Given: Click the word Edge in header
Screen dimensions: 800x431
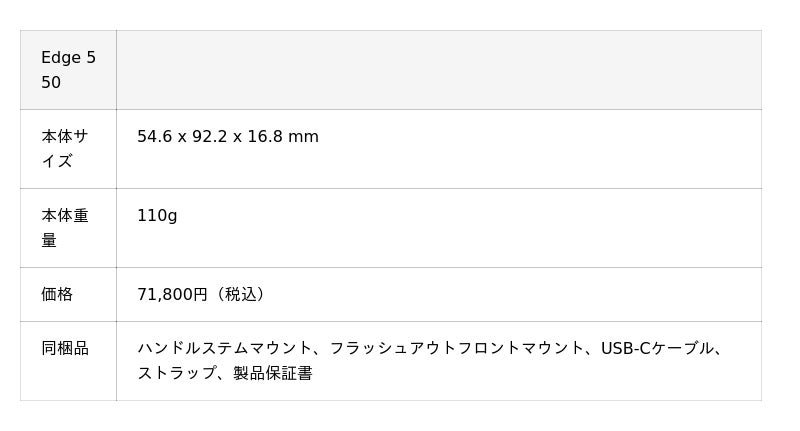Looking at the screenshot, I should [61, 58].
